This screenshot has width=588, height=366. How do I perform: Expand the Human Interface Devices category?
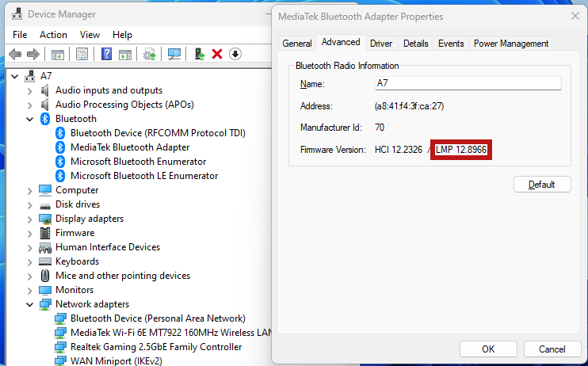(29, 247)
